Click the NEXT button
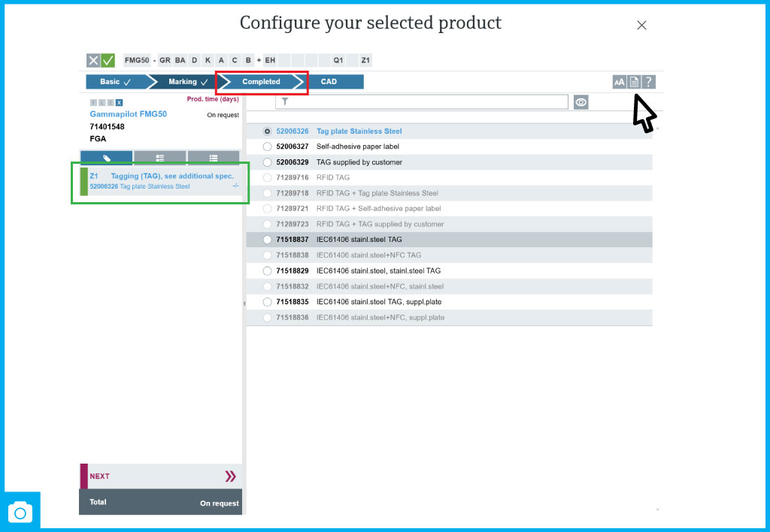Image resolution: width=770 pixels, height=532 pixels. (x=160, y=476)
